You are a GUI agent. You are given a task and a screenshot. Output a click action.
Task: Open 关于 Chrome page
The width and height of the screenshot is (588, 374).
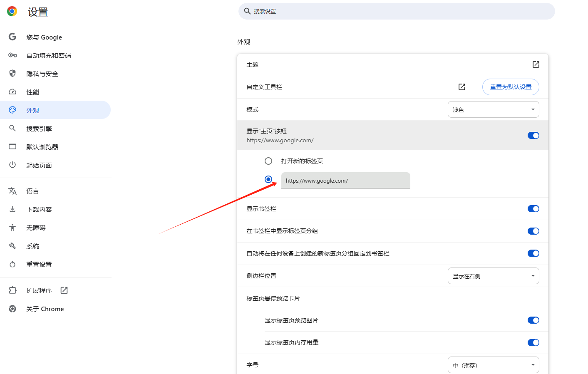point(45,309)
